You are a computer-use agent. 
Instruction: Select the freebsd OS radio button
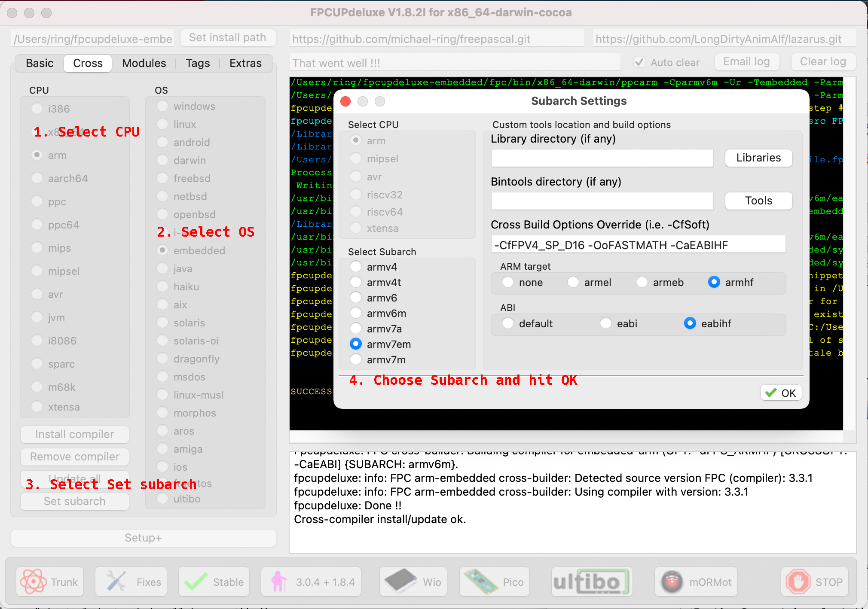(x=162, y=178)
